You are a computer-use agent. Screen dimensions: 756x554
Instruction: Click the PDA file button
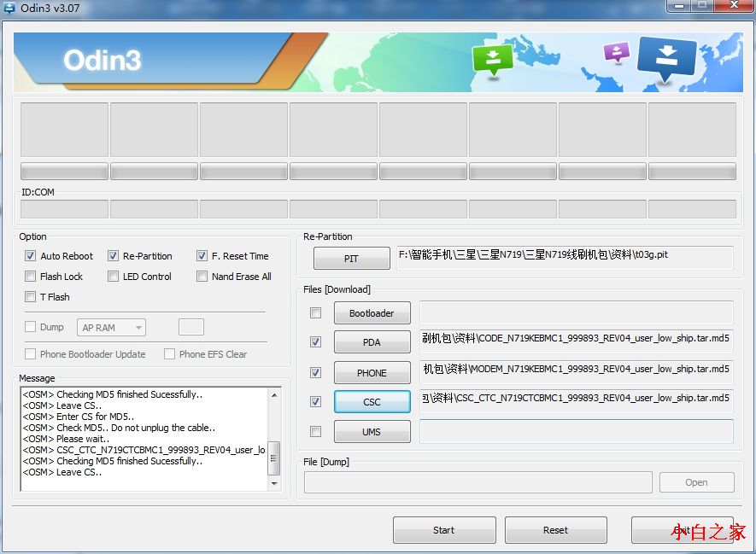(x=372, y=342)
